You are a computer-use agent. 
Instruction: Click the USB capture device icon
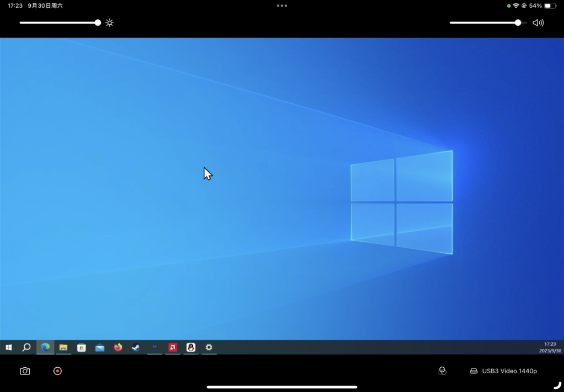474,371
